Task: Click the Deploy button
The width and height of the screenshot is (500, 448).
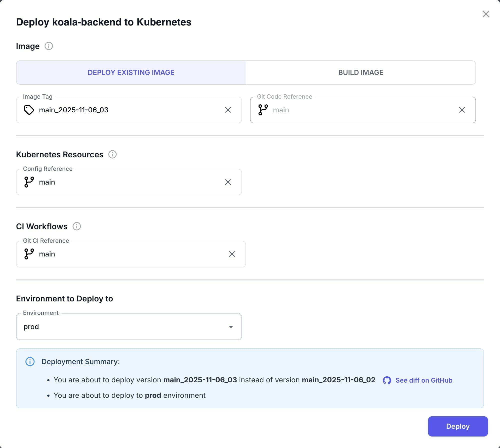Action: coord(457,426)
